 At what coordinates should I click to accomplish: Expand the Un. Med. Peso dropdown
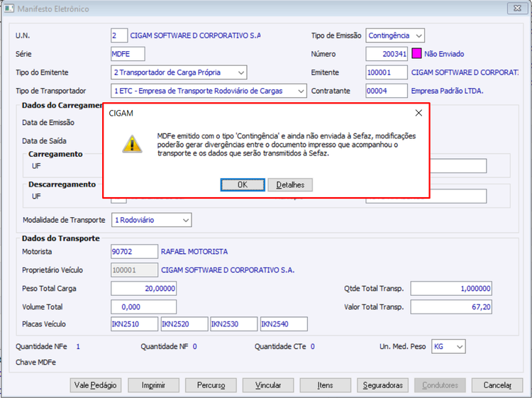[448, 346]
